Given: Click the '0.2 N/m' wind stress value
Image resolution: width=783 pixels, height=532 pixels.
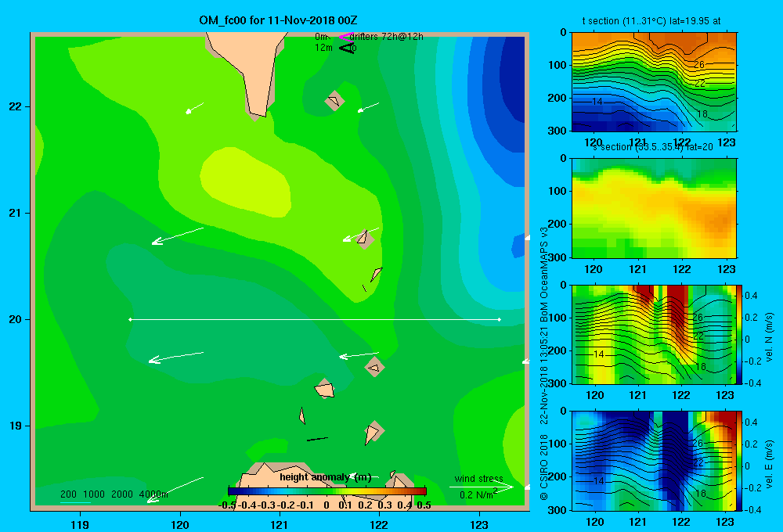Looking at the screenshot, I should (478, 494).
